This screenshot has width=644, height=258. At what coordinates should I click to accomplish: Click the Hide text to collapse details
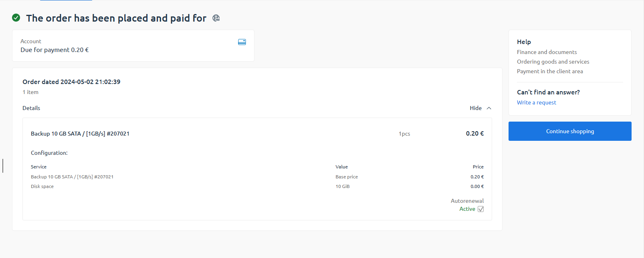click(x=475, y=108)
